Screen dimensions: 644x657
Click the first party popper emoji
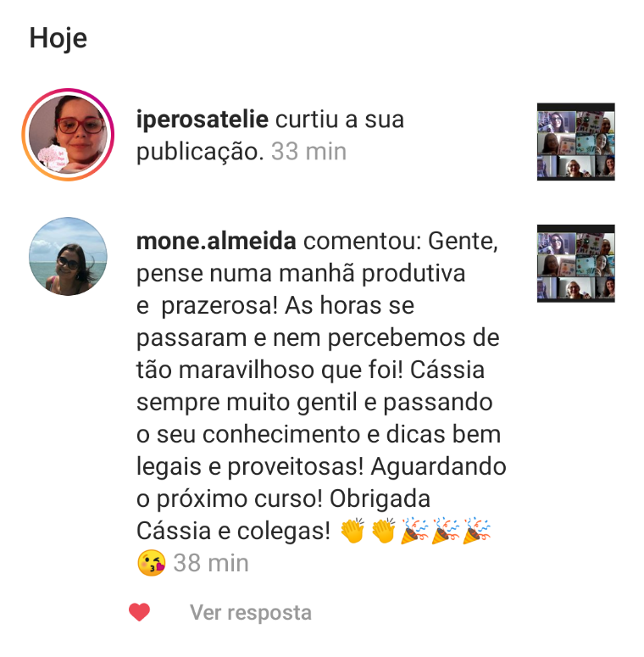point(414,531)
